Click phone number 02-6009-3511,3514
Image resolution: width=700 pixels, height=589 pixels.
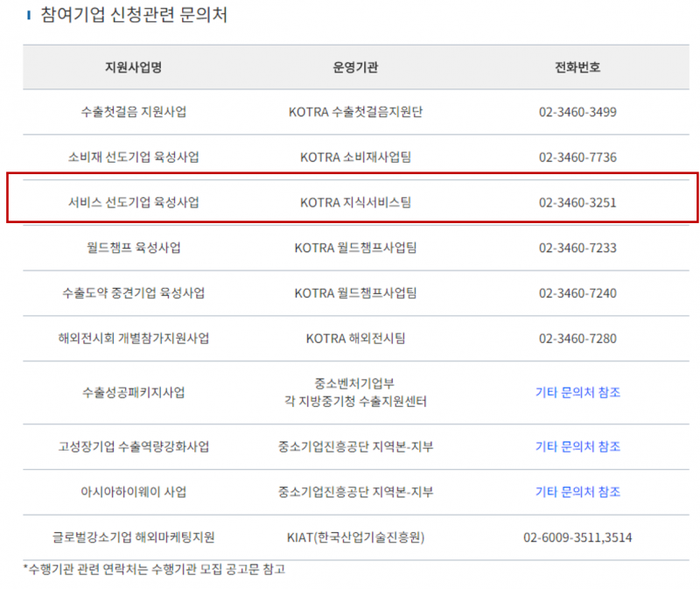coord(577,537)
